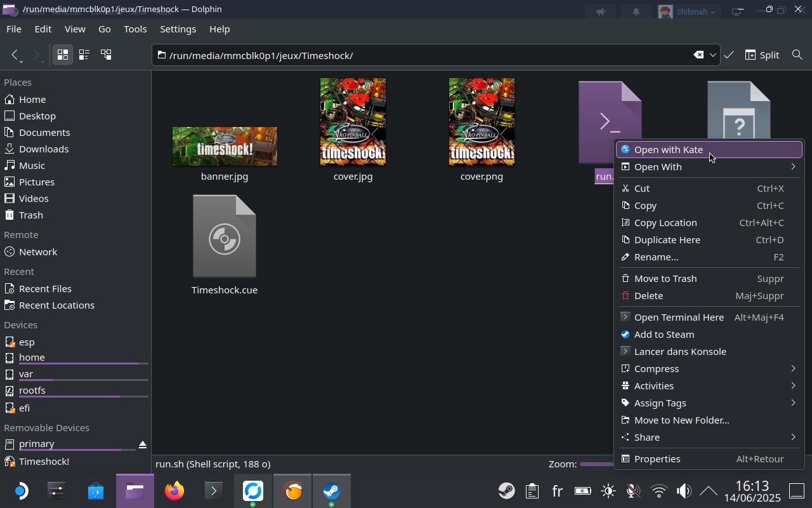
Task: Open Konsole terminal from taskbar
Action: tap(214, 491)
